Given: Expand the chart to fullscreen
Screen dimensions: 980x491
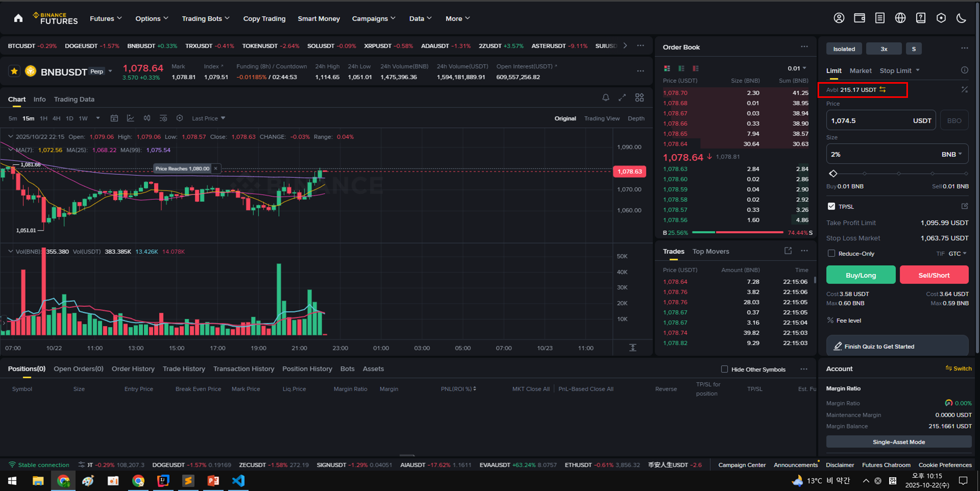Looking at the screenshot, I should (622, 97).
